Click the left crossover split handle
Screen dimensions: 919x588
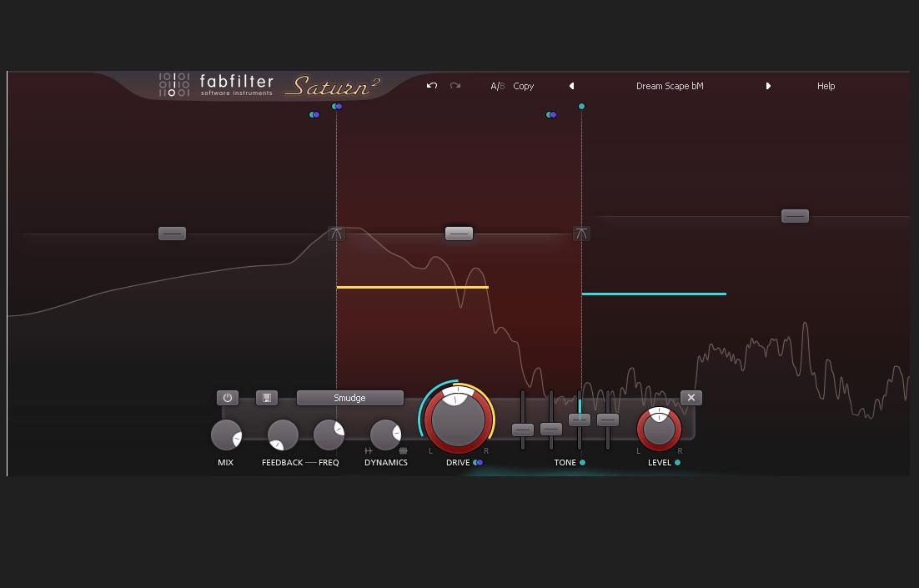click(x=336, y=234)
